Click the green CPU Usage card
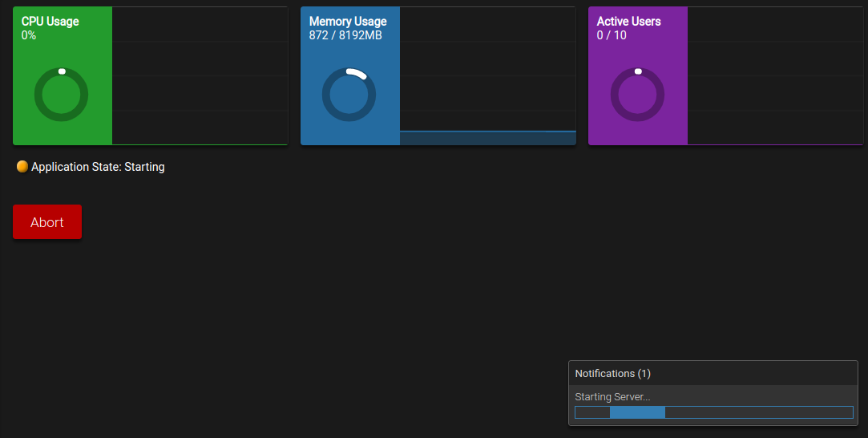The height and width of the screenshot is (438, 868). click(x=63, y=76)
